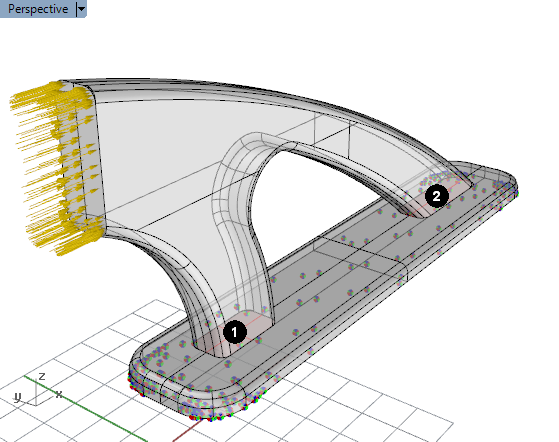Viewport: 559px width, 442px height.
Task: Select the black marker numbered 2
Action: coord(437,196)
